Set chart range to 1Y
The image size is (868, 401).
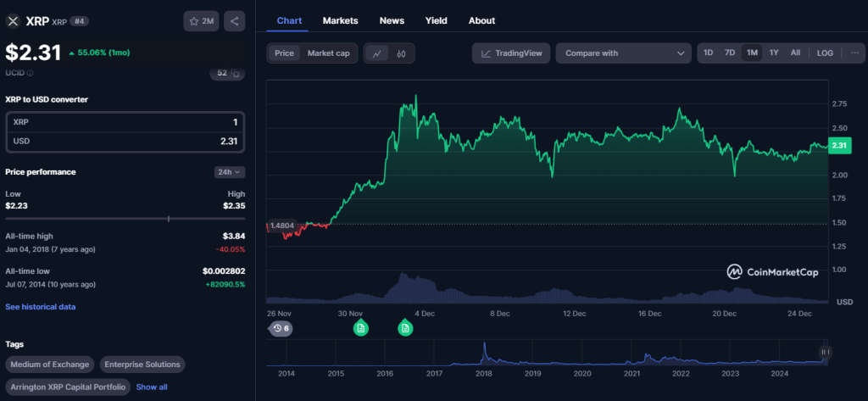click(x=774, y=53)
